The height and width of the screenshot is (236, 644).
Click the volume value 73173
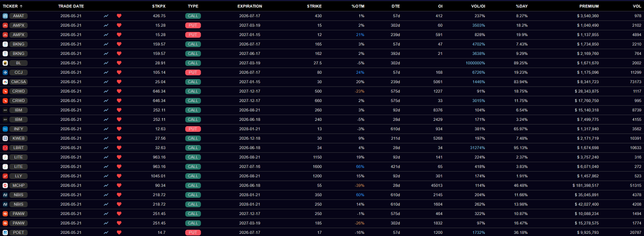click(x=635, y=82)
